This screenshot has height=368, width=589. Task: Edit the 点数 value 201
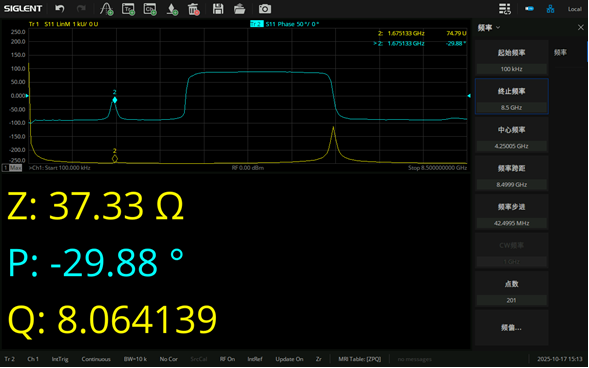click(511, 300)
